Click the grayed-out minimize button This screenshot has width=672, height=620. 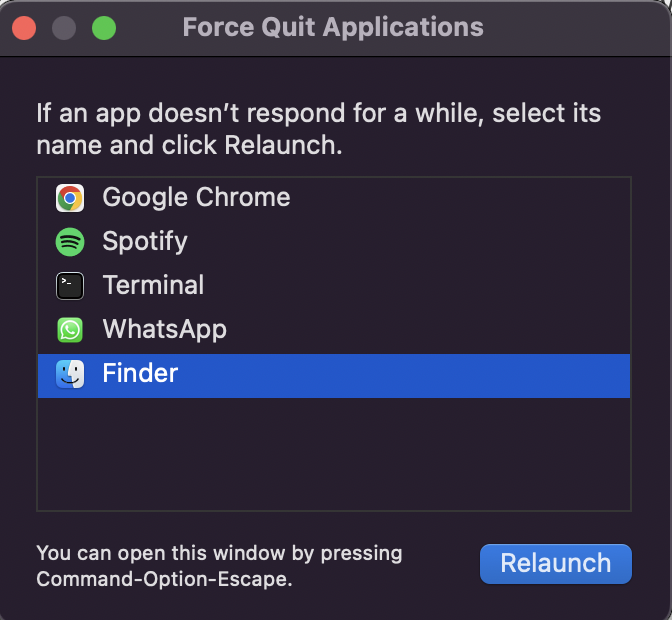[x=64, y=28]
